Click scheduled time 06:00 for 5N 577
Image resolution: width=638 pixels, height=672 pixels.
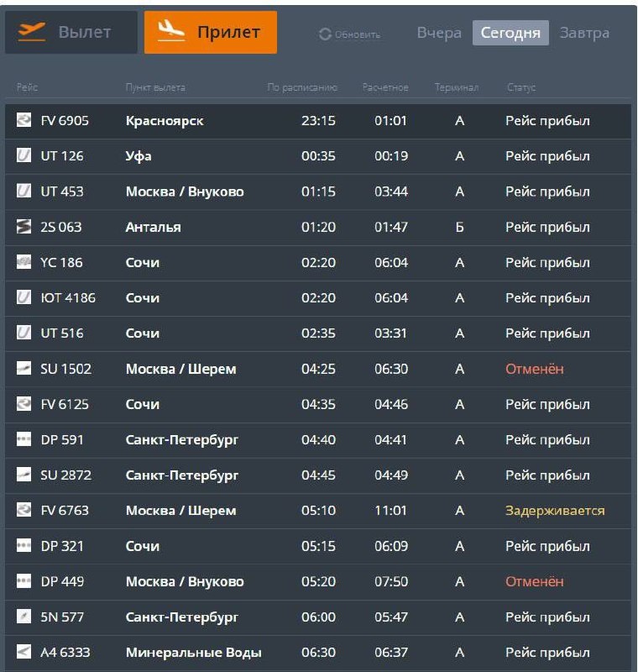[x=318, y=617]
